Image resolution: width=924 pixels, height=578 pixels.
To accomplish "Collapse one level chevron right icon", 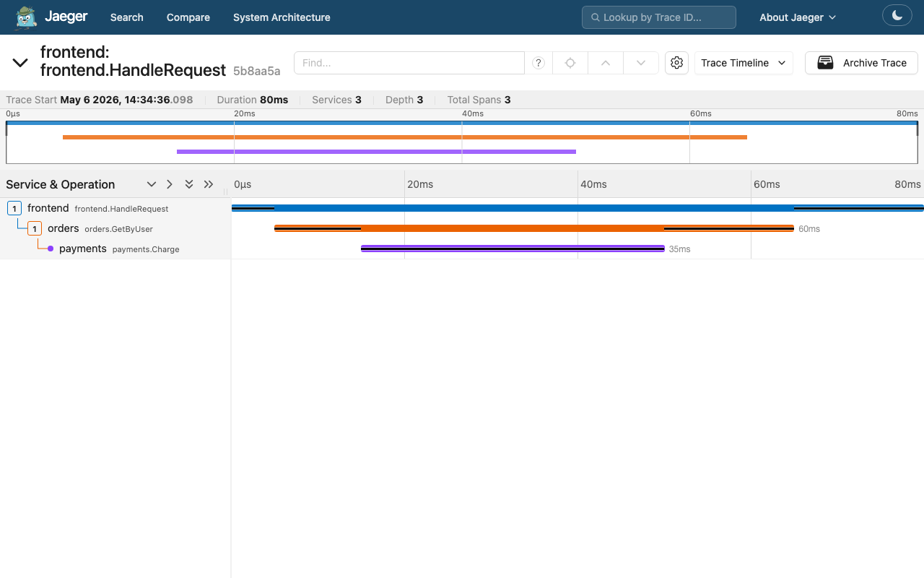I will [x=170, y=184].
